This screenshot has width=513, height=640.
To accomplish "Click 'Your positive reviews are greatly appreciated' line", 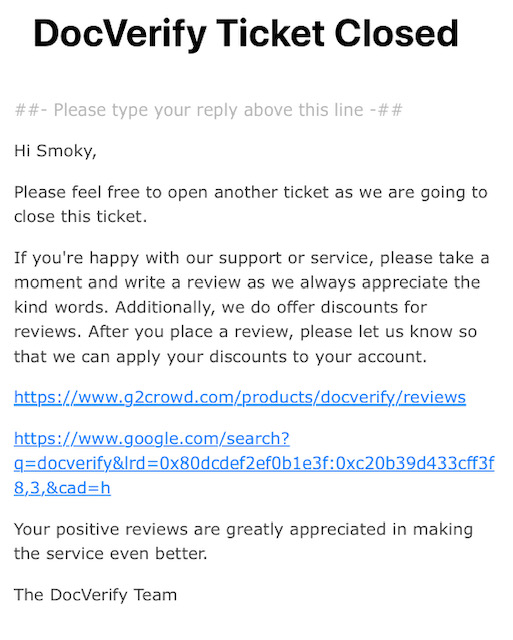I will tap(243, 530).
